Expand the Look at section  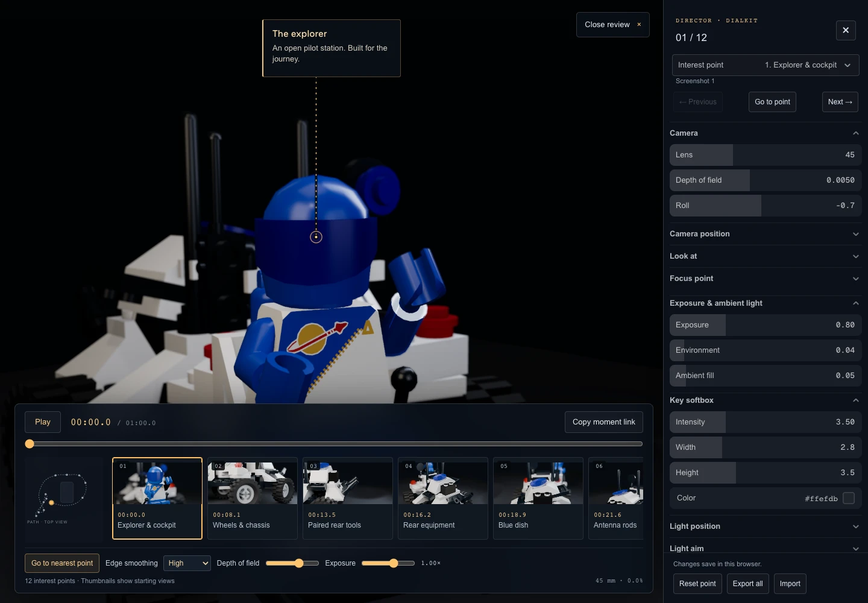click(x=765, y=256)
